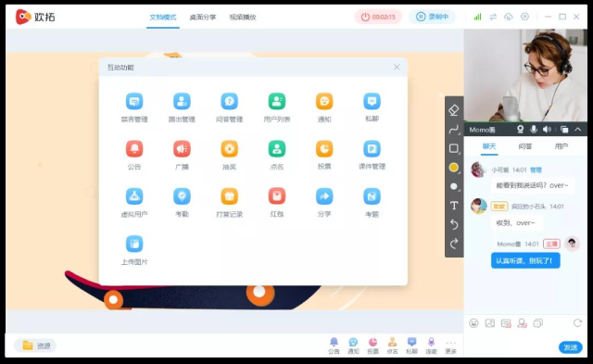This screenshot has width=593, height=364.
Task: Collapse the video panel with chevron
Action: pyautogui.click(x=578, y=130)
